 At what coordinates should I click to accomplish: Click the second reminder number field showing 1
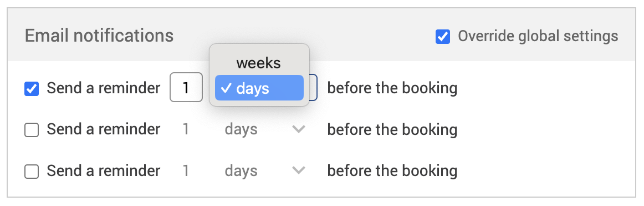click(x=186, y=129)
